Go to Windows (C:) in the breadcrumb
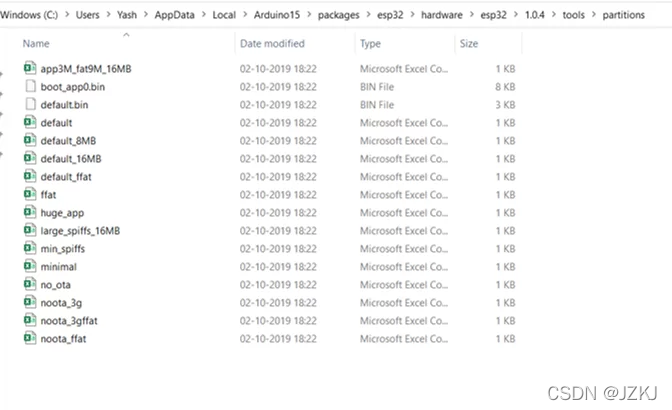 tap(29, 15)
